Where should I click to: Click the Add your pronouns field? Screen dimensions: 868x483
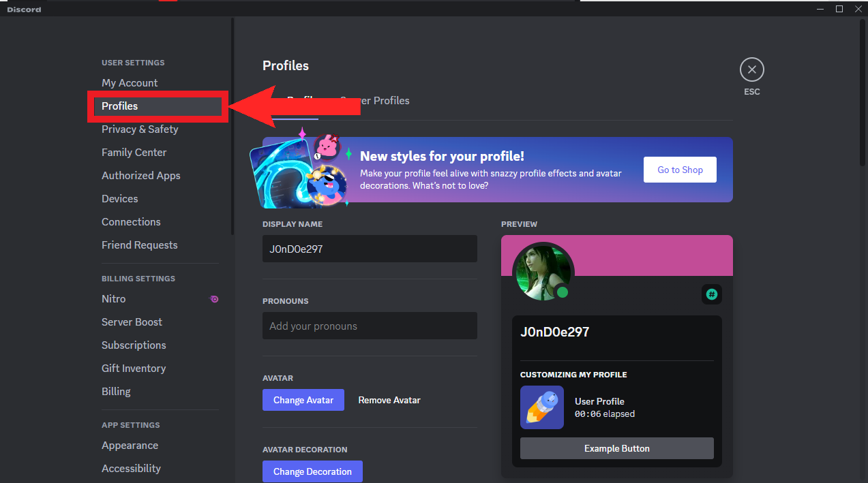point(370,326)
